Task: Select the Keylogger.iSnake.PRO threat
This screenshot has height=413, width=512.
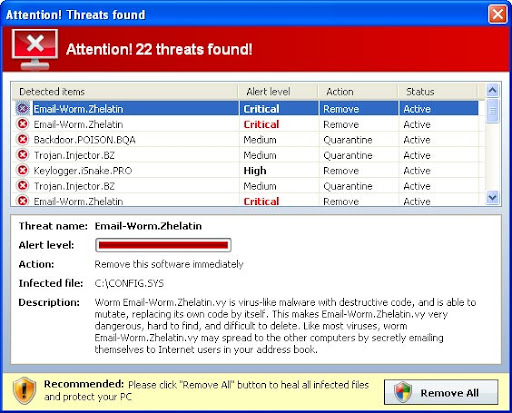Action: [248, 171]
